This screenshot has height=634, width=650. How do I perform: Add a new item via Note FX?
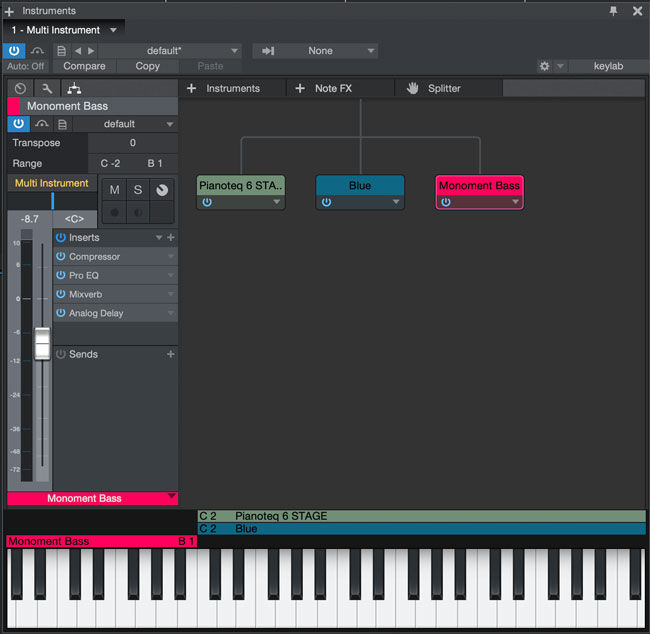(324, 88)
